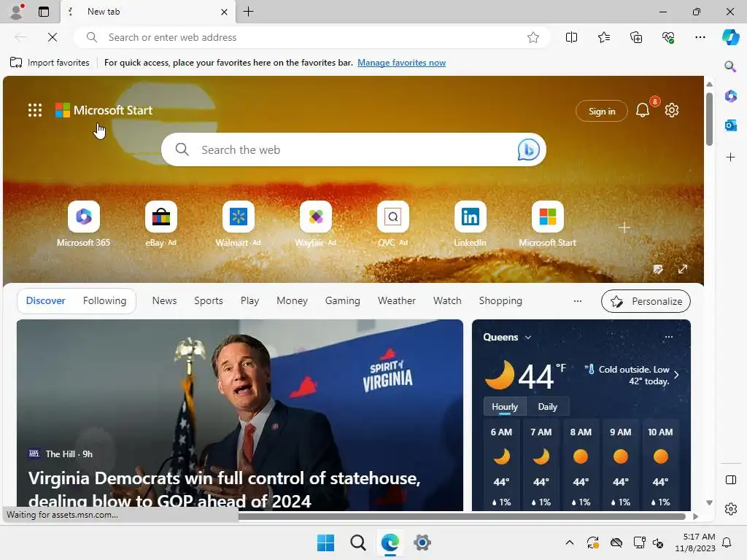The height and width of the screenshot is (560, 747).
Task: Open Microsoft 365 sidebar app
Action: pos(730,96)
